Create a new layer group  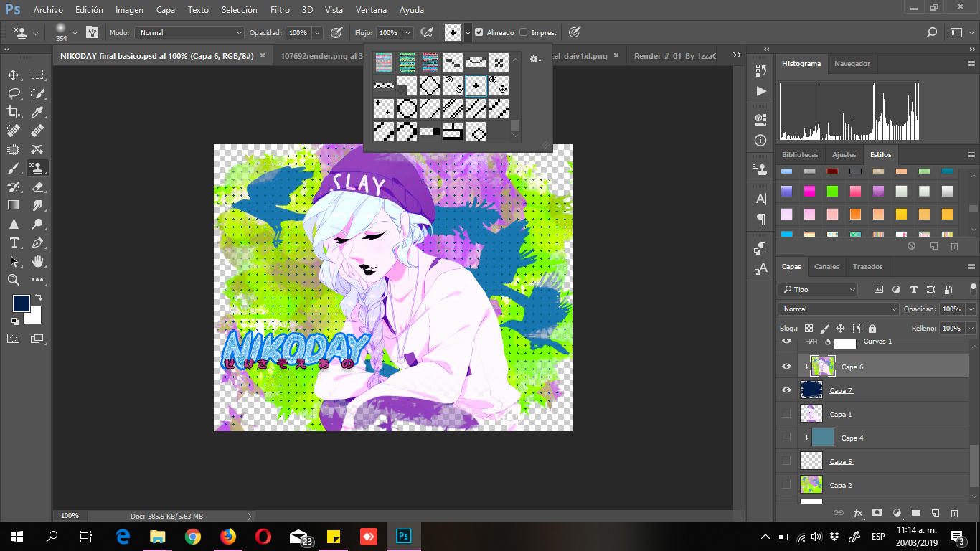915,513
